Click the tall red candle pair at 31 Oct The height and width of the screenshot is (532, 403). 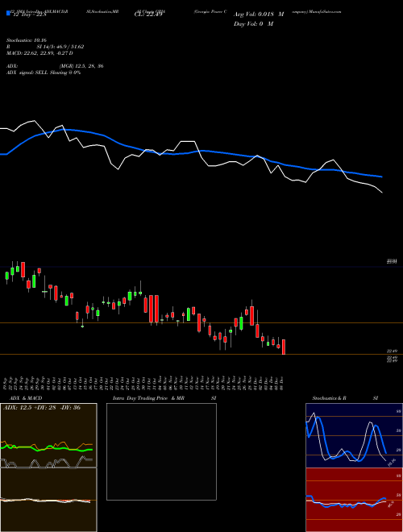(154, 309)
